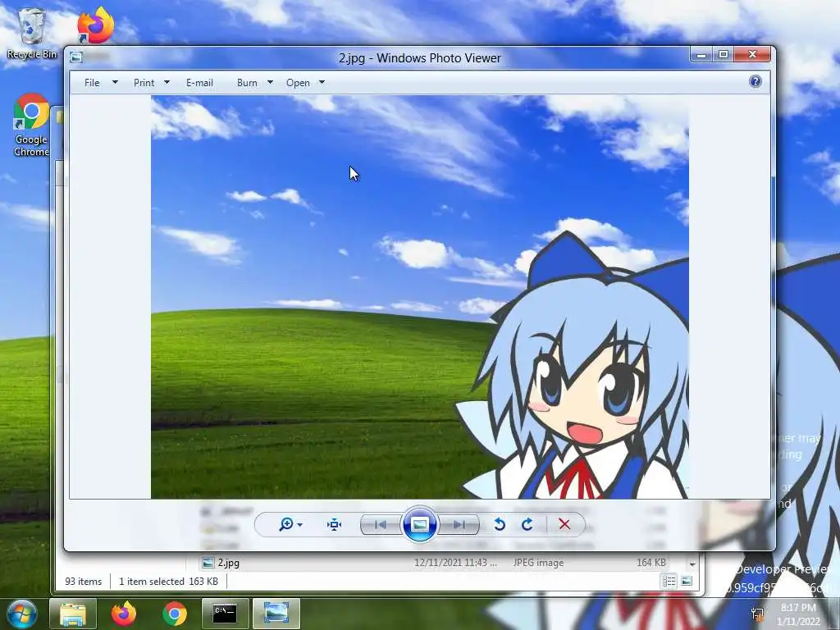Viewport: 840px width, 630px height.
Task: Go to the previous photo
Action: (381, 524)
